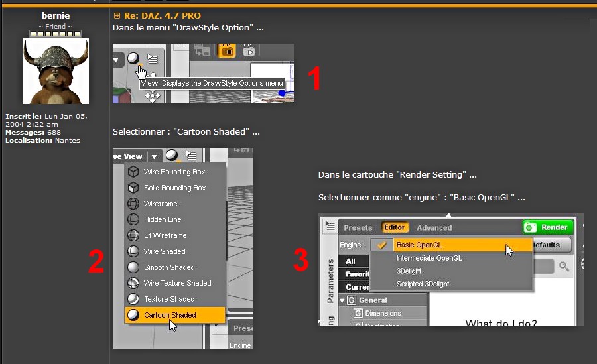Click the Wire Shaded sphere icon
The width and height of the screenshot is (597, 364).
click(133, 252)
